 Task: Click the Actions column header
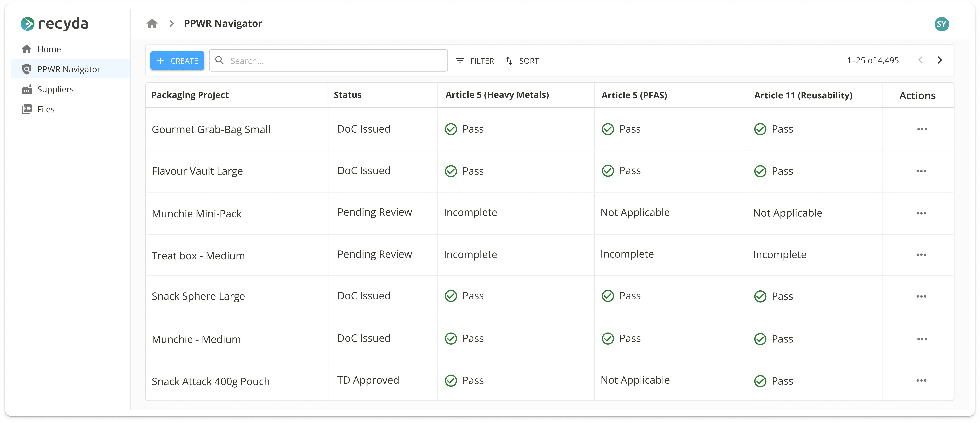pos(917,96)
